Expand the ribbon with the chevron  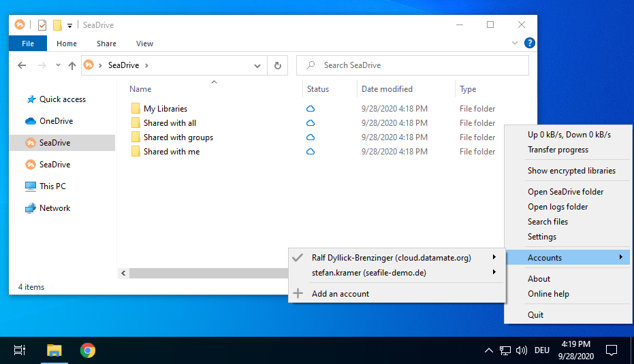click(515, 44)
